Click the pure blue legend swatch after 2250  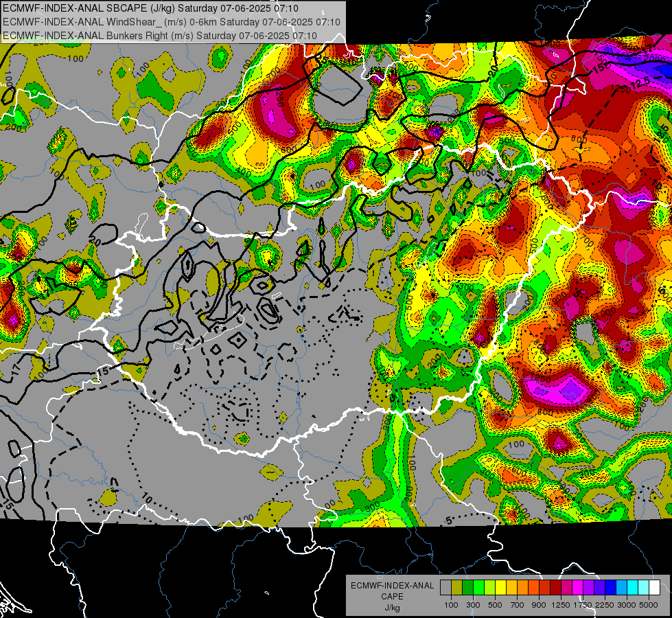click(x=611, y=588)
